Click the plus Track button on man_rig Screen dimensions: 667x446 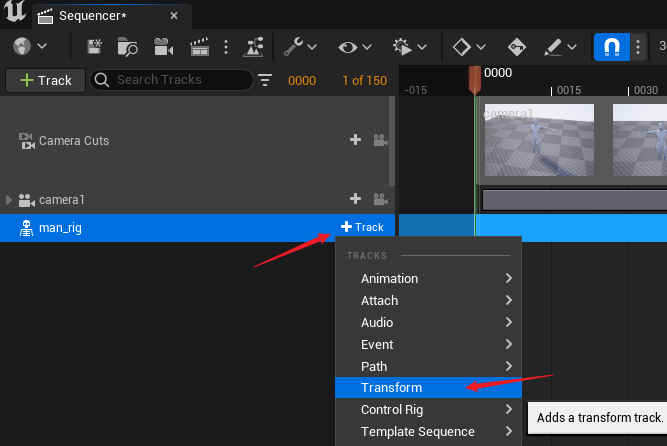[x=361, y=228]
